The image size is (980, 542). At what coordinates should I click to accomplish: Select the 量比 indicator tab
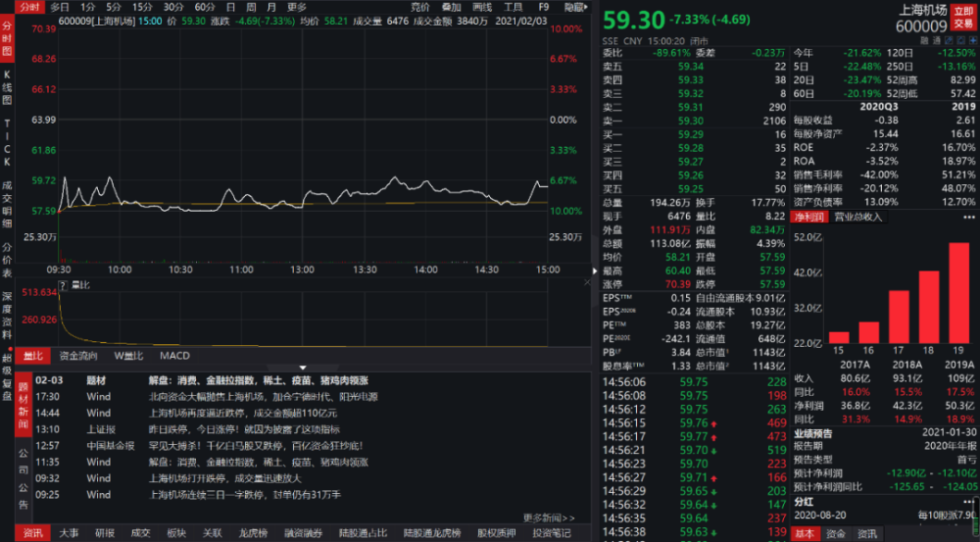click(32, 356)
